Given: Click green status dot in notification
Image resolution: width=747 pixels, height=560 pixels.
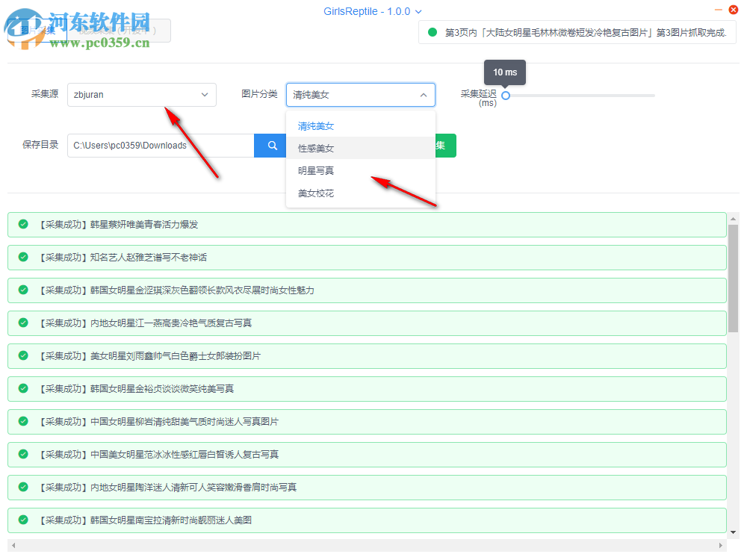Looking at the screenshot, I should coord(433,32).
